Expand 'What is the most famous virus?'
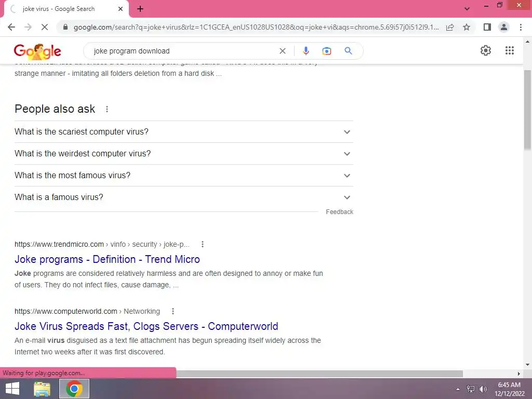This screenshot has height=399, width=532. click(184, 176)
